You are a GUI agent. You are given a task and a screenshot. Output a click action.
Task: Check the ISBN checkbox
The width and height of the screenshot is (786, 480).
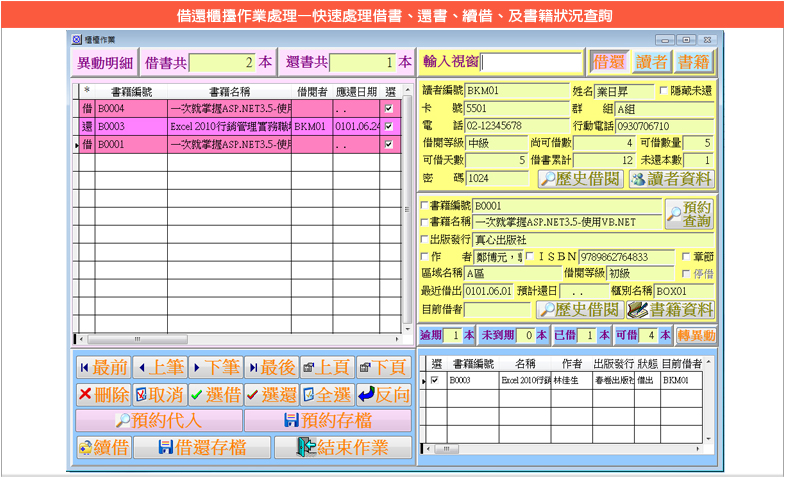point(532,257)
